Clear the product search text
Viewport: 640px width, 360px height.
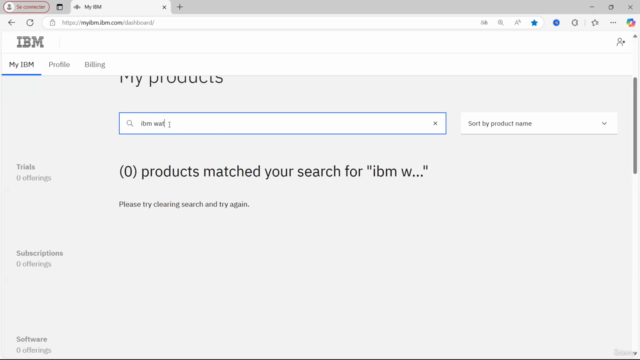[435, 123]
